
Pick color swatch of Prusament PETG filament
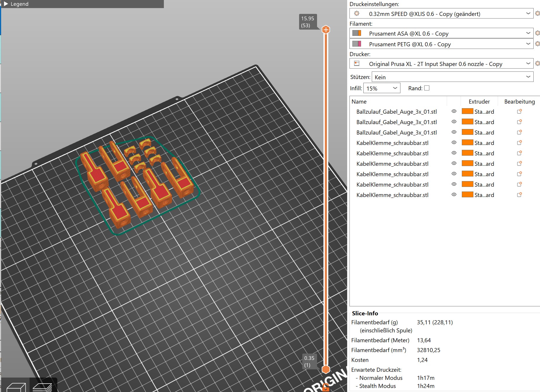point(357,44)
